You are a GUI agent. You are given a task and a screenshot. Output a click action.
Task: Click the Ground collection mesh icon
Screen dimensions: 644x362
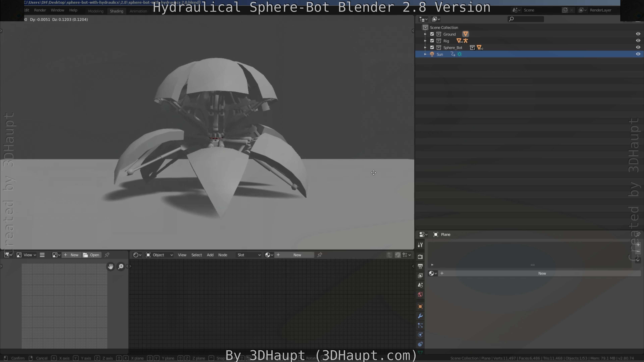[x=466, y=34]
